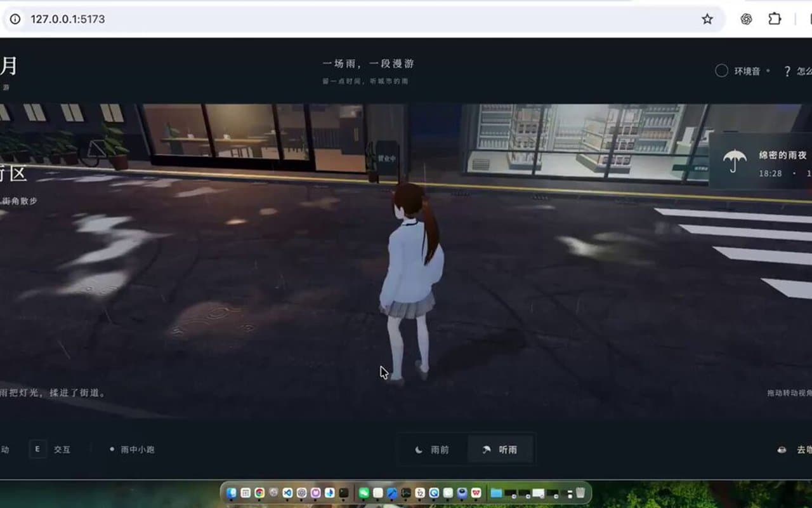
Task: Open the browser Extensions puzzle icon
Action: pos(775,19)
